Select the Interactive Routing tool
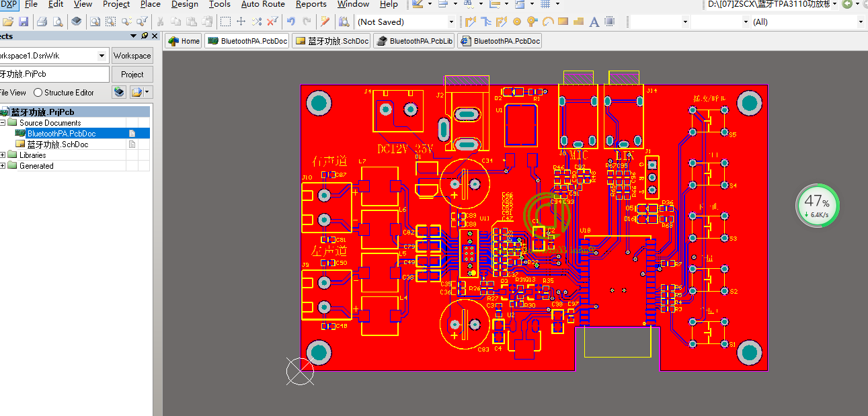The width and height of the screenshot is (868, 416). [471, 22]
